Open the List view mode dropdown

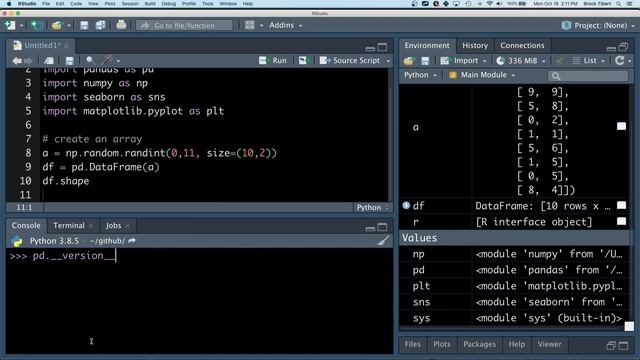click(588, 61)
